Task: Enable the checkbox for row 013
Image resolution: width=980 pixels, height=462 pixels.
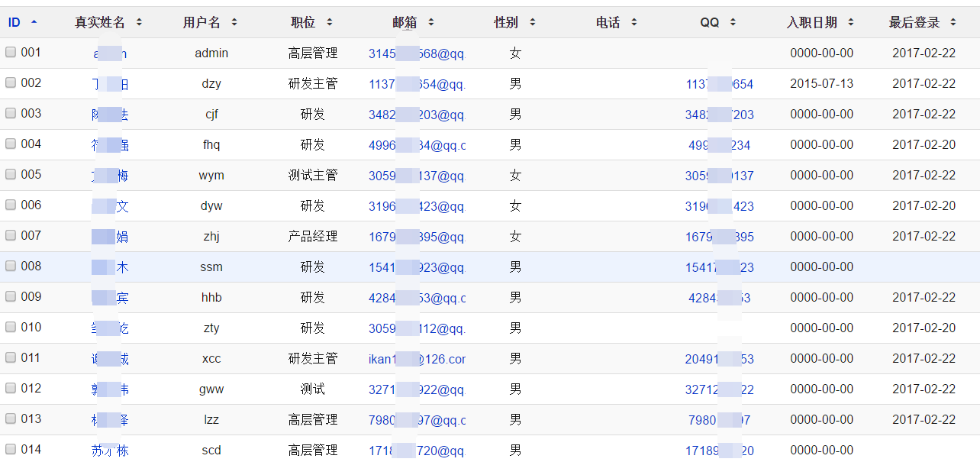Action: [x=11, y=419]
